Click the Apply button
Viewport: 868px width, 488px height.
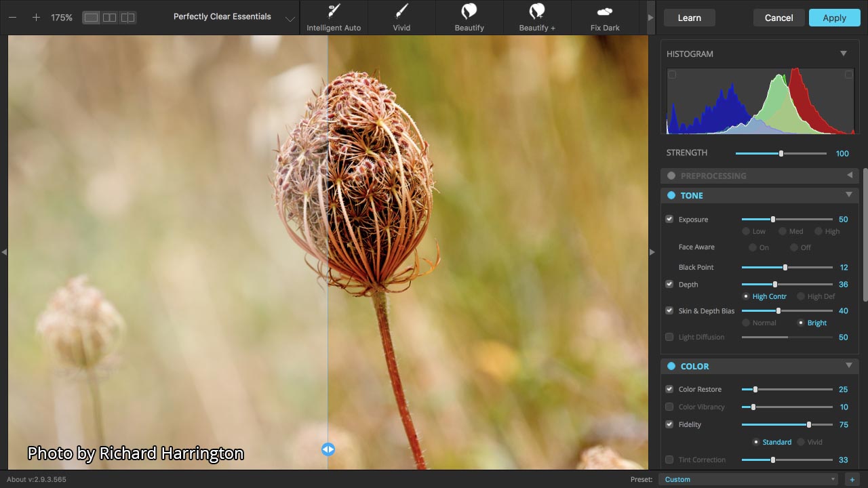coord(835,18)
